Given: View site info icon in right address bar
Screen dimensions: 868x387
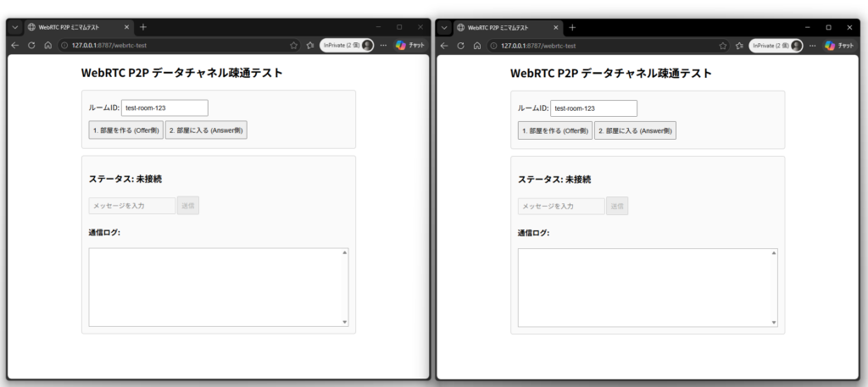Looking at the screenshot, I should (494, 46).
